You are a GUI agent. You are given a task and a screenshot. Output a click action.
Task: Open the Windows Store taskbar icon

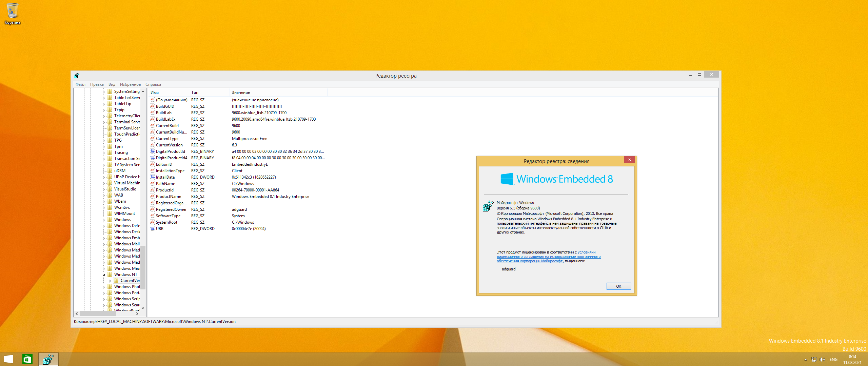pyautogui.click(x=27, y=359)
